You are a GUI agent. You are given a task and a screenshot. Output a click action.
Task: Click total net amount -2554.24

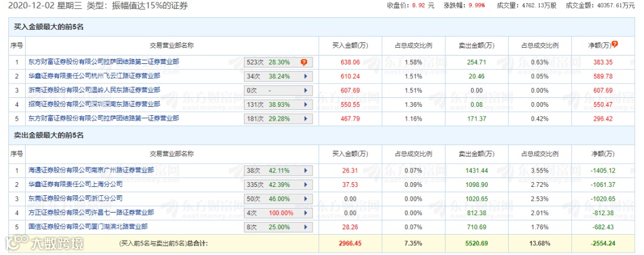pos(603,244)
